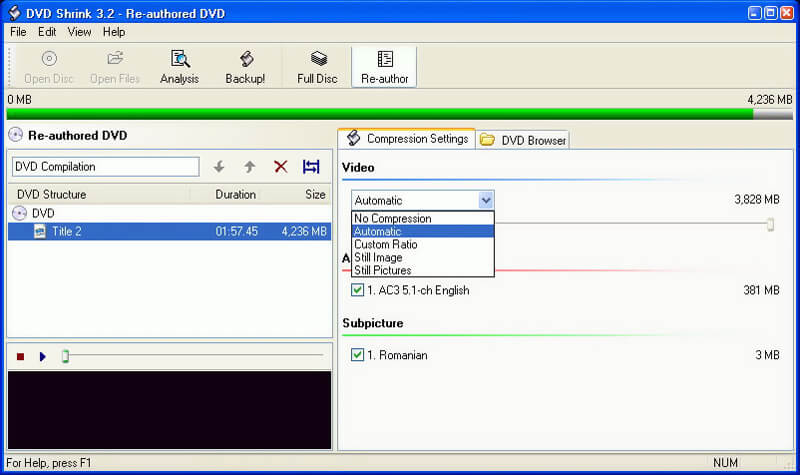Image resolution: width=800 pixels, height=475 pixels.
Task: Open the Edit menu
Action: click(47, 32)
